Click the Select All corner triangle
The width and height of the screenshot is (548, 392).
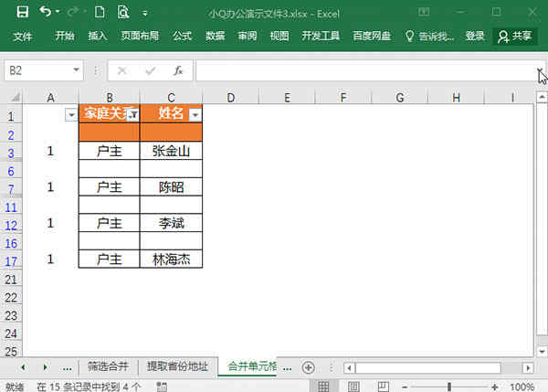[x=15, y=98]
